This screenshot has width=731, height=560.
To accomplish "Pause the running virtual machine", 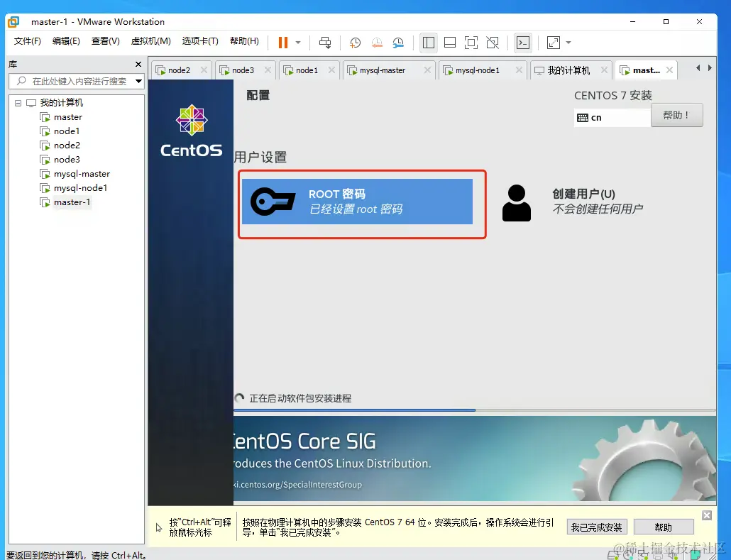I will pos(283,43).
